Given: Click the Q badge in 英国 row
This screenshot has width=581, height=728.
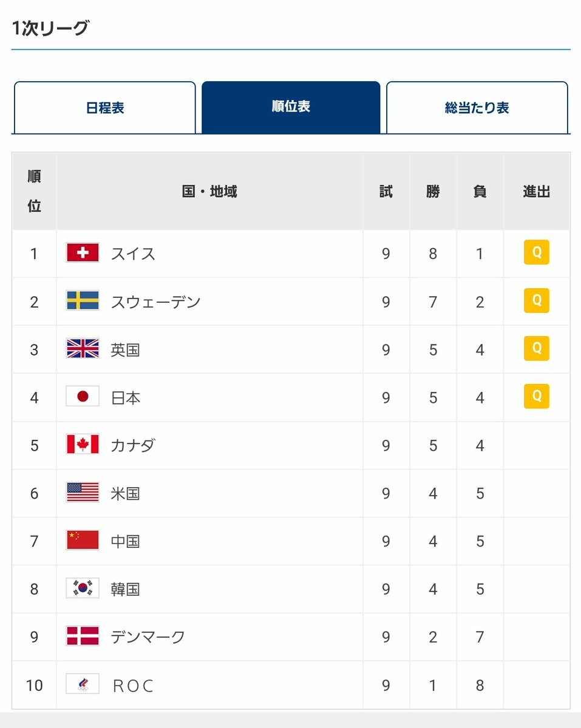Looking at the screenshot, I should [x=537, y=348].
